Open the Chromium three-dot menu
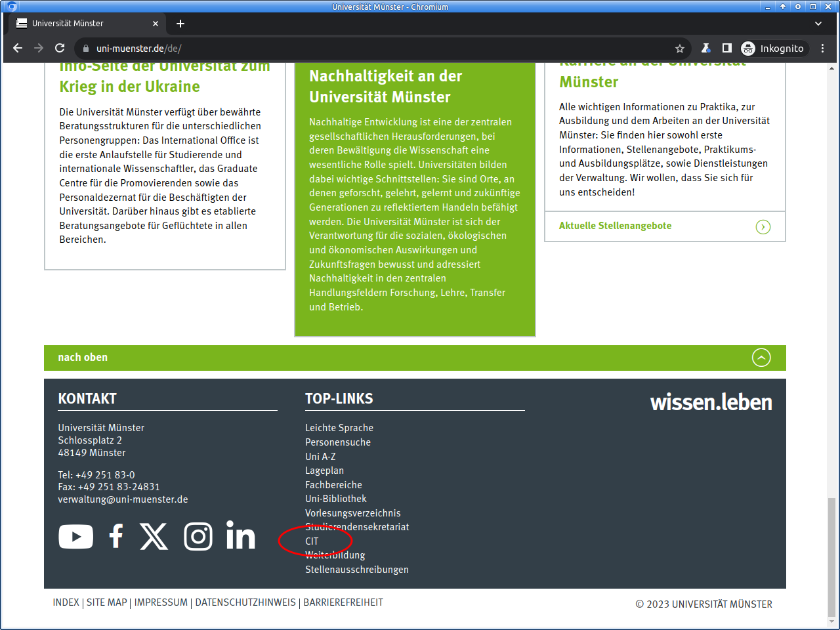Image resolution: width=840 pixels, height=630 pixels. tap(822, 48)
